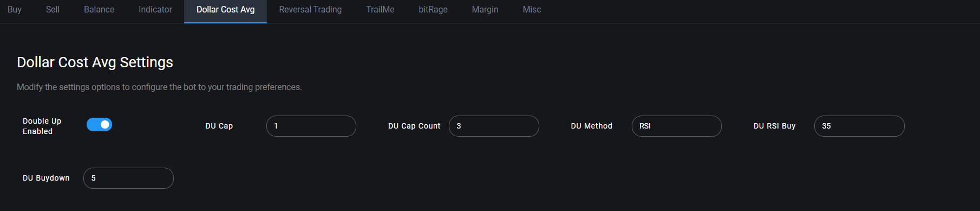This screenshot has height=211, width=980.
Task: Switch to the bitRage tab
Action: (x=433, y=10)
